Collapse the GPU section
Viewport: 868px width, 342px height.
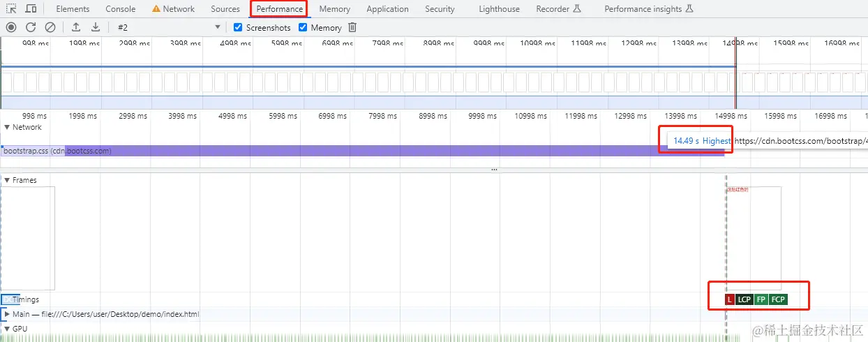pyautogui.click(x=7, y=328)
